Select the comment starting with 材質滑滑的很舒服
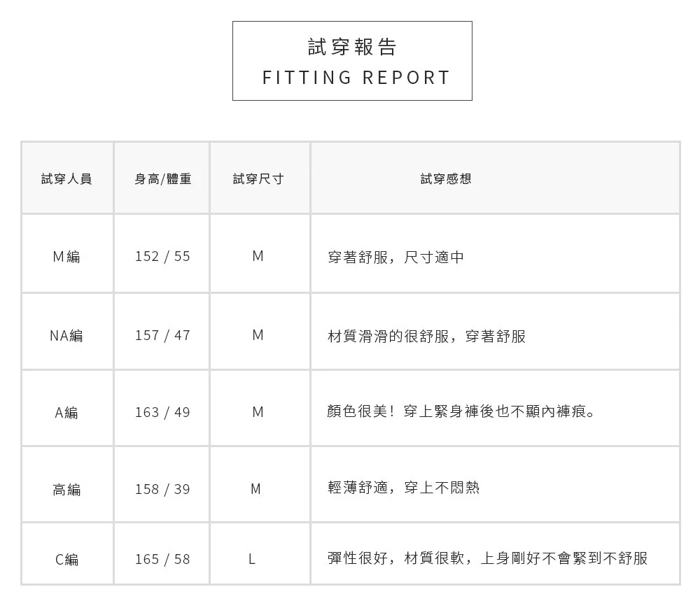Image resolution: width=700 pixels, height=601 pixels. pyautogui.click(x=426, y=337)
